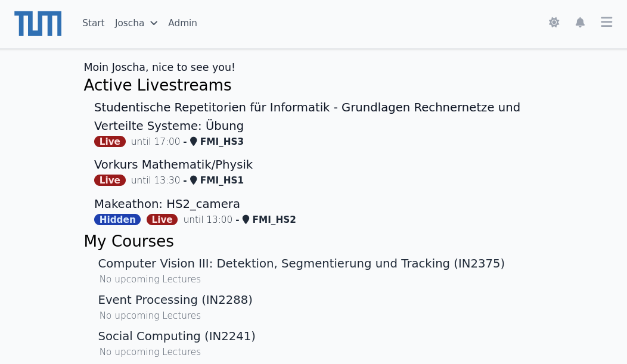This screenshot has height=364, width=627.
Task: Toggle dark mode sun icon
Action: [554, 23]
